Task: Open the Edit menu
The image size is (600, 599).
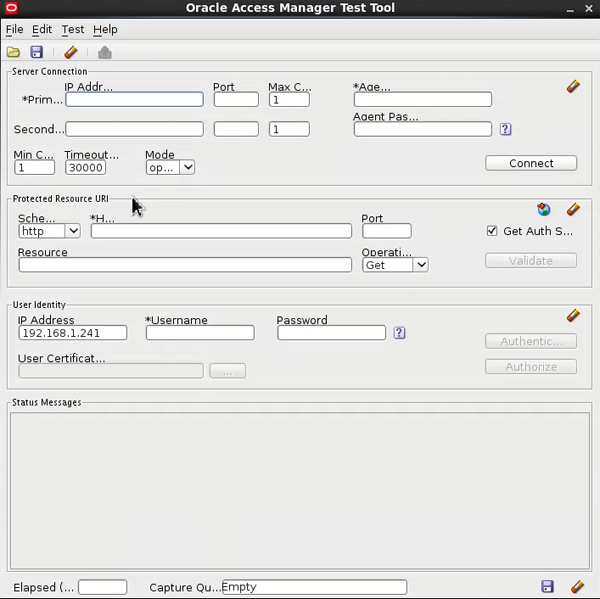Action: (x=42, y=29)
